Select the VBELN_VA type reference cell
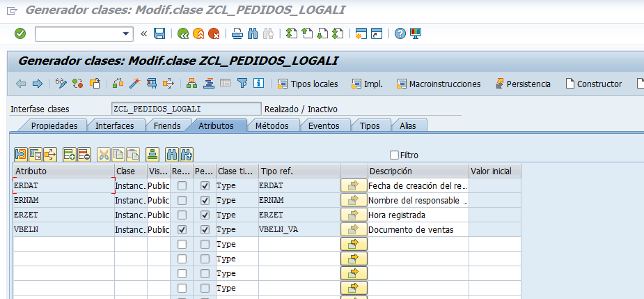 [299, 230]
